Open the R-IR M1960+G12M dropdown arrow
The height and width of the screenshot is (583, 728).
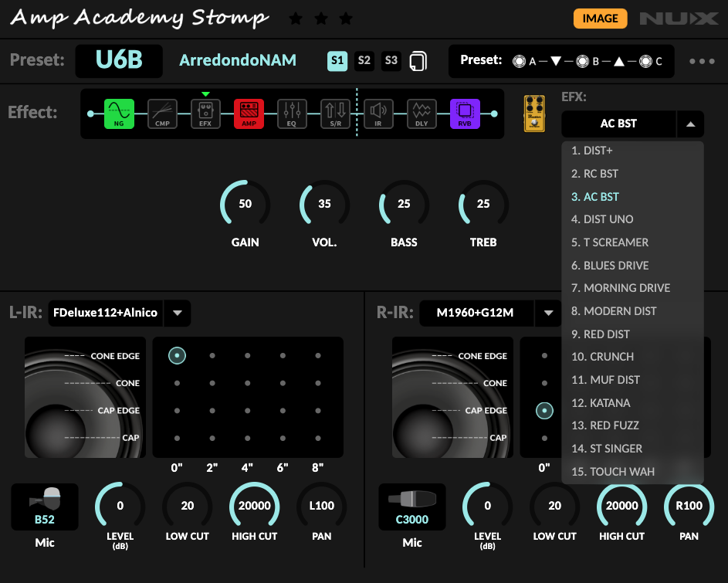548,313
